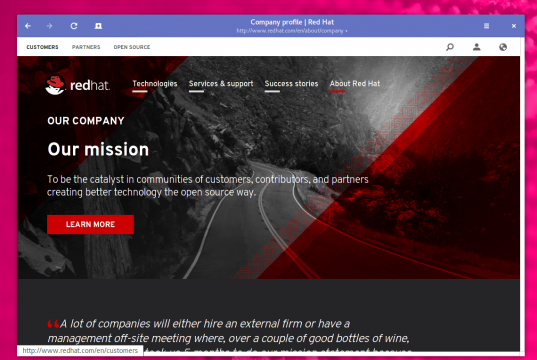Click the OUR COMPANY label

[x=86, y=121]
